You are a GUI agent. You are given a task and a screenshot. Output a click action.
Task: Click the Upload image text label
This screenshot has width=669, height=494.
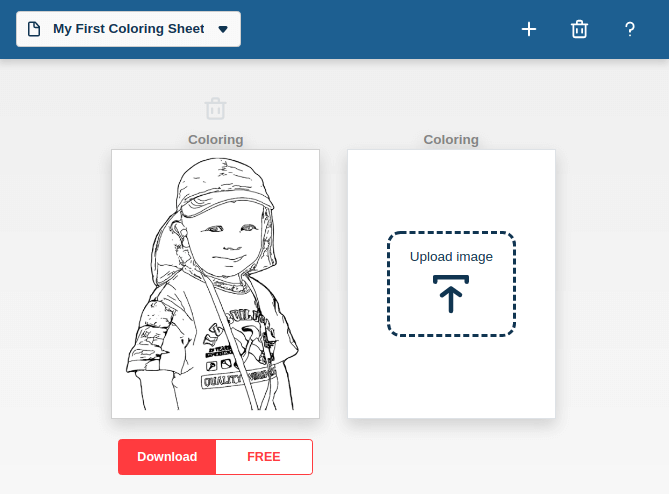451,257
